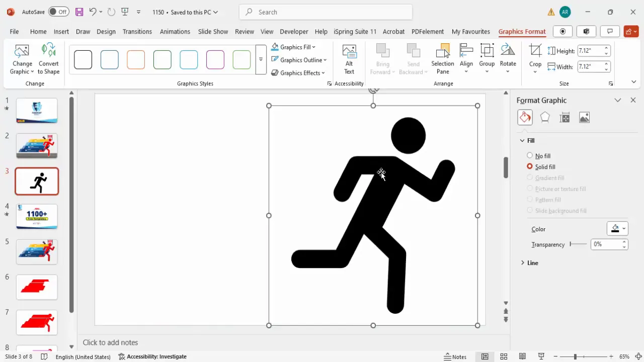The height and width of the screenshot is (362, 644).
Task: Open the Developer tab
Action: [294, 31]
